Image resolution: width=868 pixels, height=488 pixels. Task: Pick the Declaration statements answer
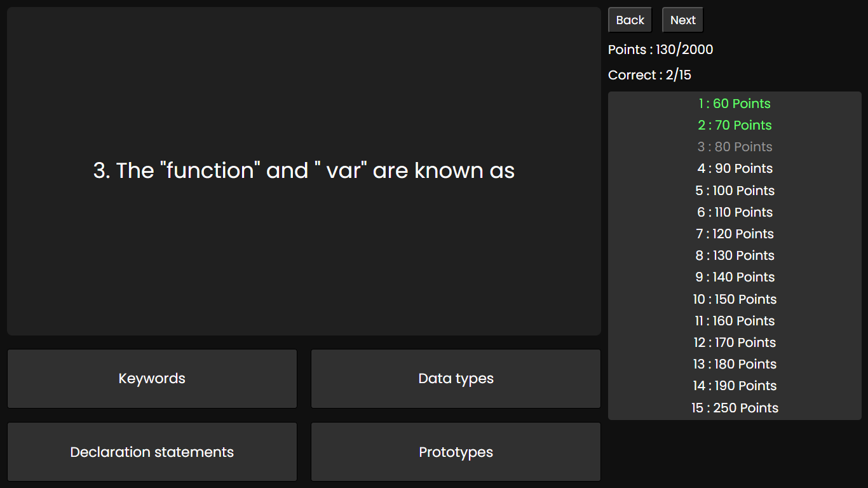pos(152,452)
